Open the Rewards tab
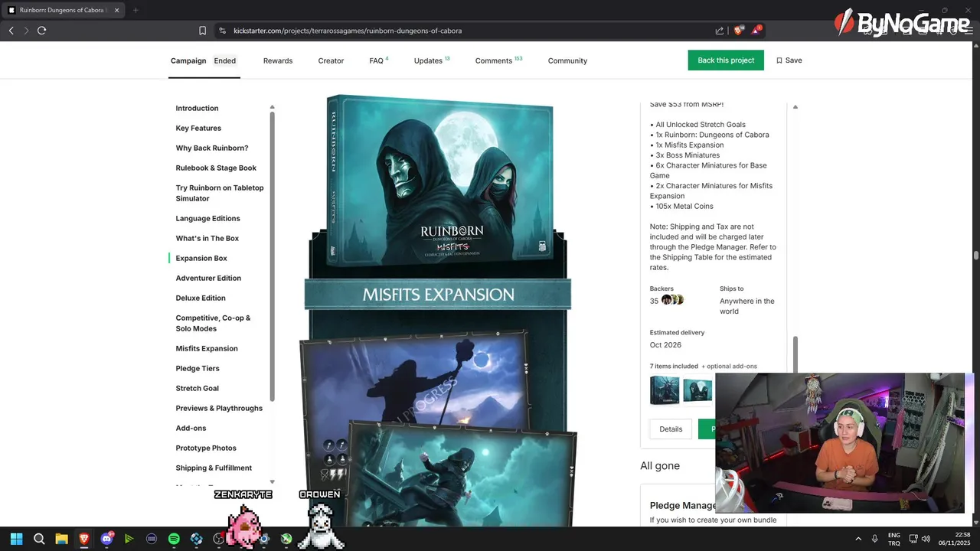Image resolution: width=980 pixels, height=551 pixels. (x=278, y=60)
